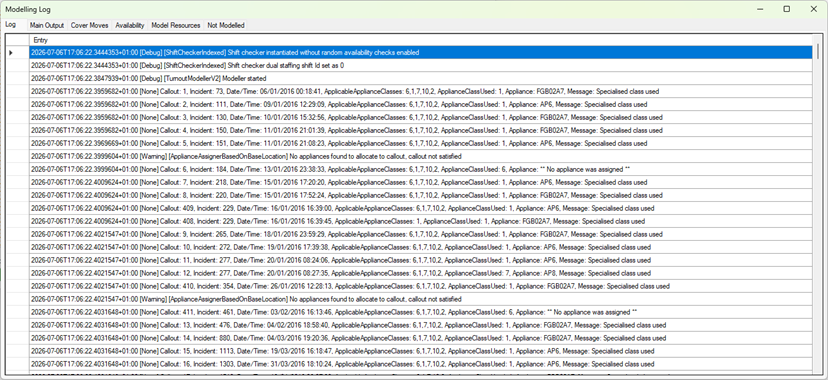Image resolution: width=828 pixels, height=380 pixels.
Task: Click the vertical scrollbar thumb
Action: 818,51
